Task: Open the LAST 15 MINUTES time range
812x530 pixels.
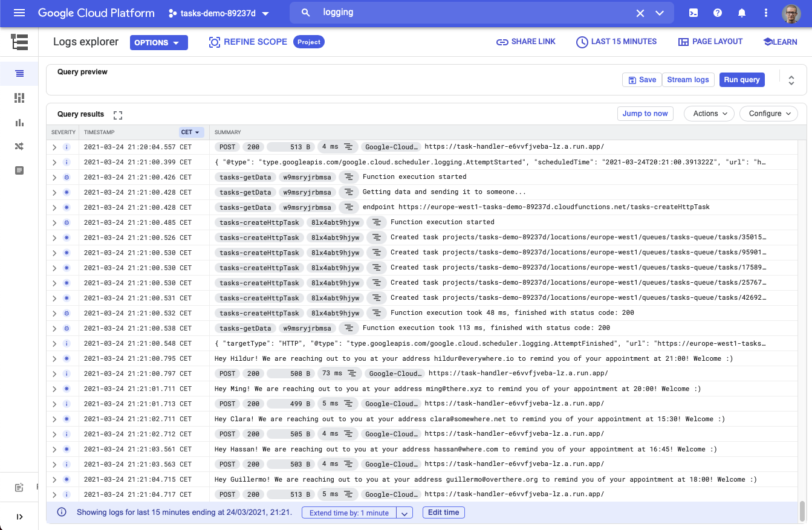Action: [x=616, y=42]
